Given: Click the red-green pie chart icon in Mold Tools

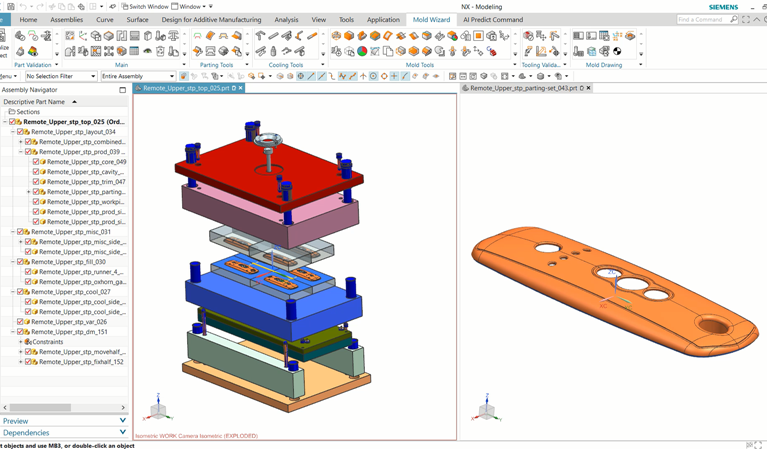Looking at the screenshot, I should pyautogui.click(x=362, y=51).
